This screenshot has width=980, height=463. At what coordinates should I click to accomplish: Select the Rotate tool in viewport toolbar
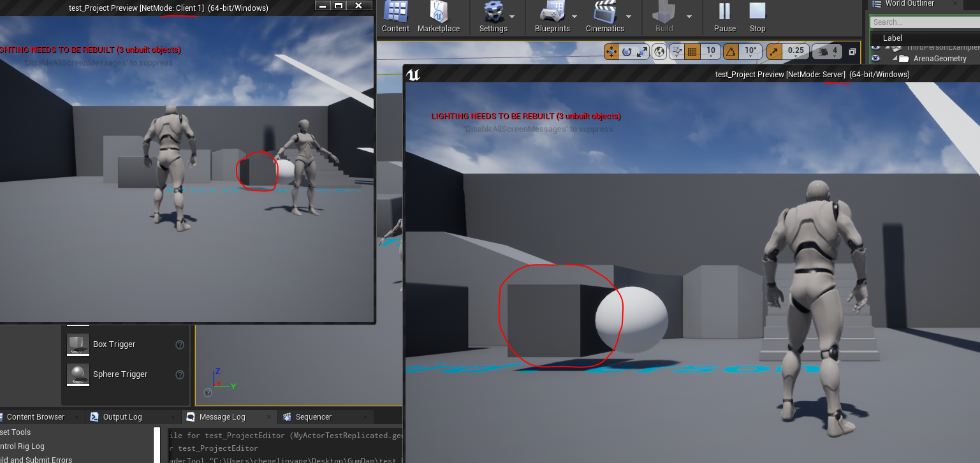[x=627, y=51]
